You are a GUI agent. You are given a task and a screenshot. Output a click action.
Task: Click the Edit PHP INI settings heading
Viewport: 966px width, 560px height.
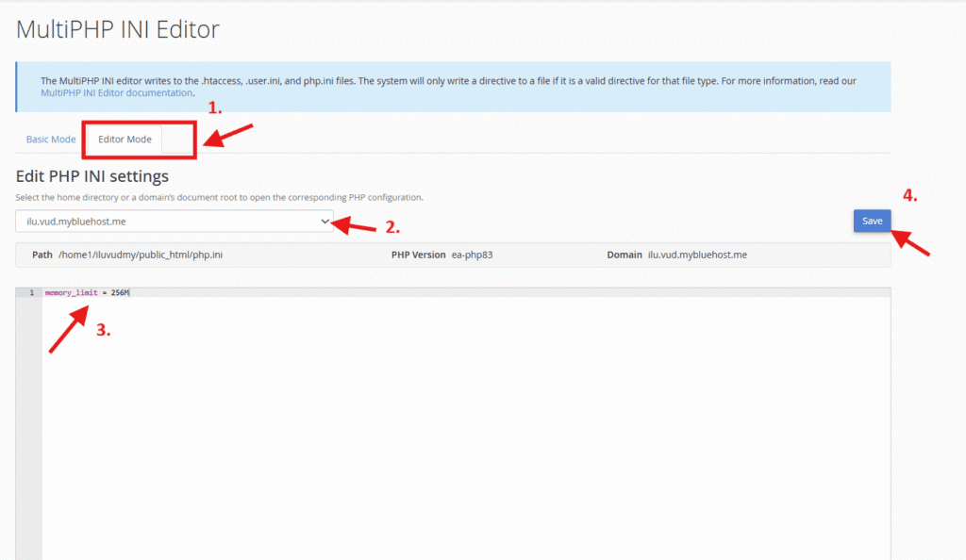[x=92, y=176]
